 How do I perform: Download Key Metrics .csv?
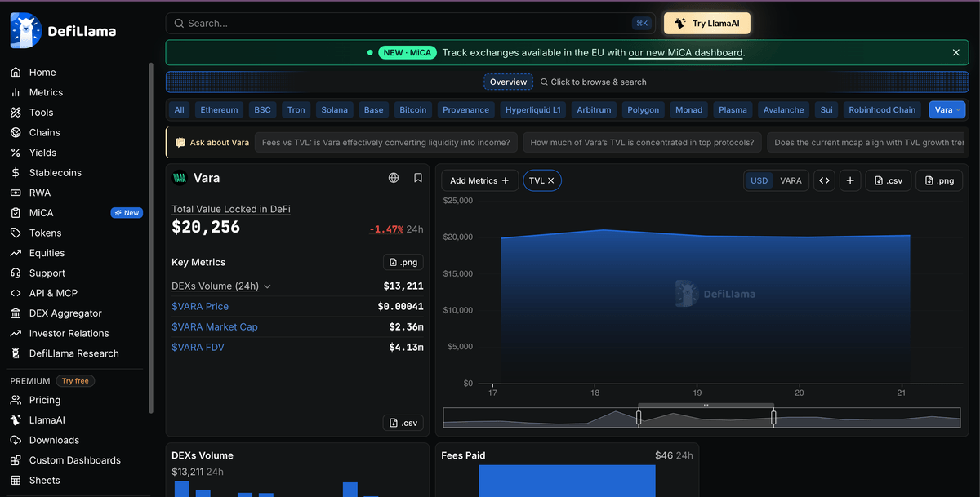[x=403, y=423]
